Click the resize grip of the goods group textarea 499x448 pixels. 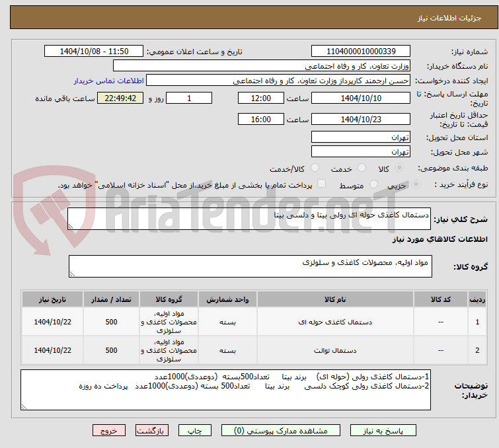(72, 274)
